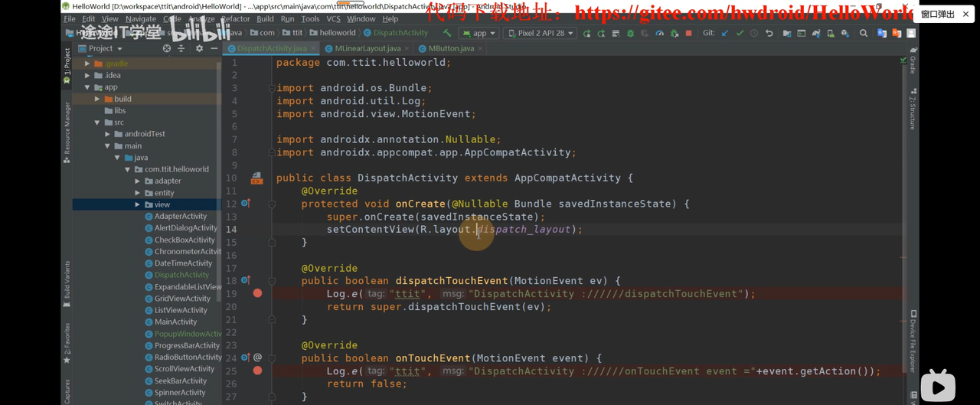
Task: Collapse the src folder
Action: [97, 122]
